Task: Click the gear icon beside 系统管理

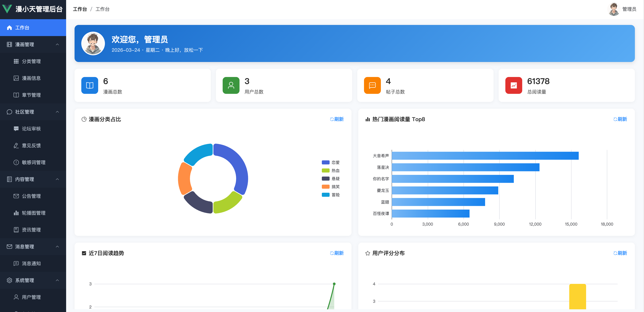Action: pyautogui.click(x=9, y=280)
